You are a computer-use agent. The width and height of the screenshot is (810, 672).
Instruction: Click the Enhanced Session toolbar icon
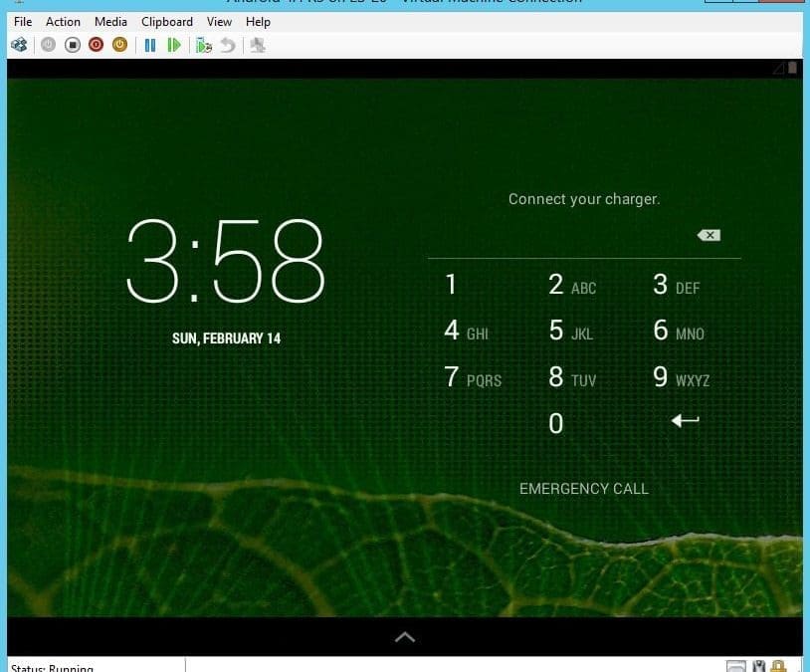coord(258,46)
